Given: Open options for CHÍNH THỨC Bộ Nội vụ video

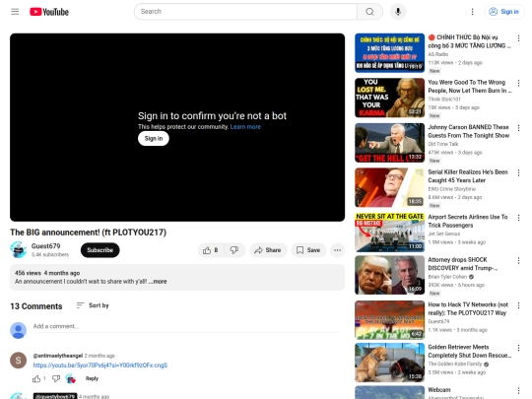Looking at the screenshot, I should tap(518, 38).
